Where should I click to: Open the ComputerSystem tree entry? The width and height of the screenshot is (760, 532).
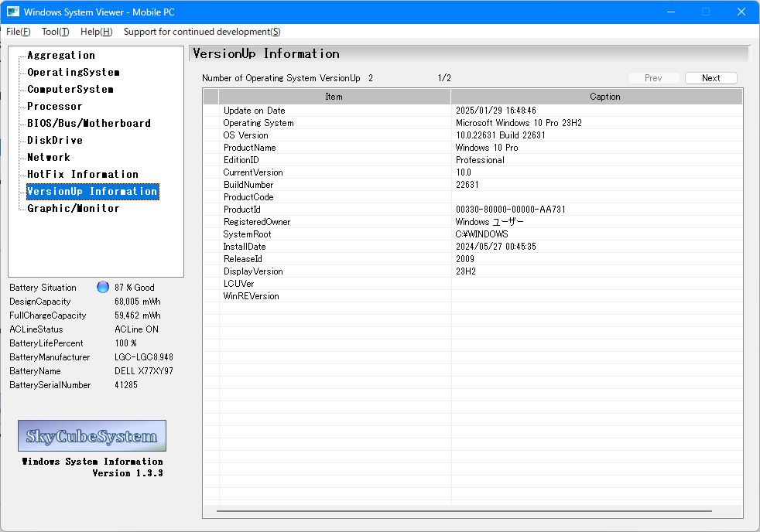coord(70,89)
